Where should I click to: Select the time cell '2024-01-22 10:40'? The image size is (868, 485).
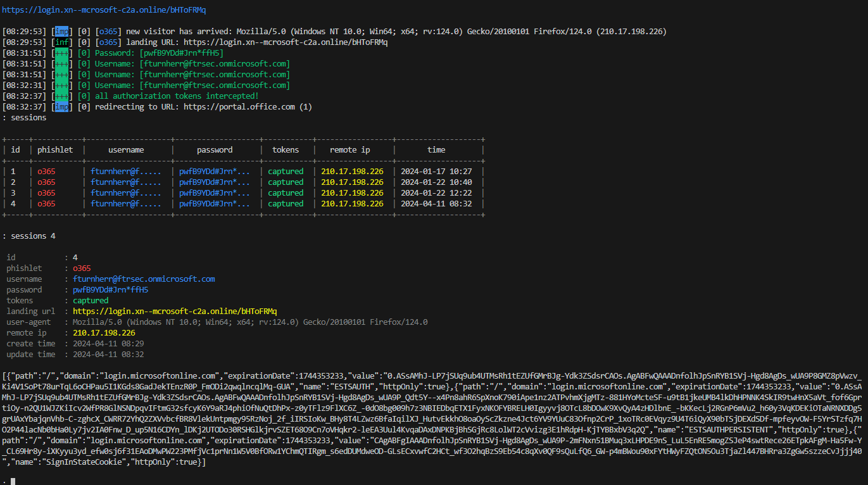[x=437, y=182]
